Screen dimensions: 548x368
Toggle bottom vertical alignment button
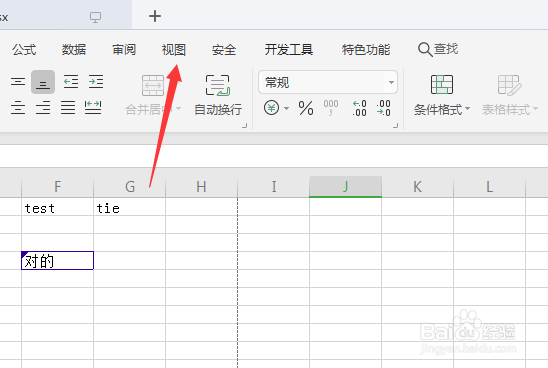point(43,82)
